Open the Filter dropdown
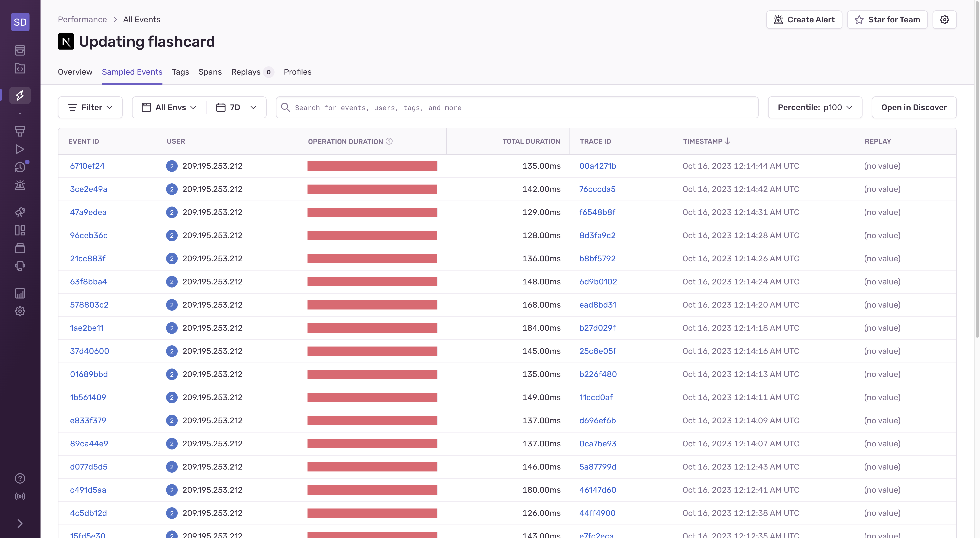Image resolution: width=980 pixels, height=538 pixels. 90,108
